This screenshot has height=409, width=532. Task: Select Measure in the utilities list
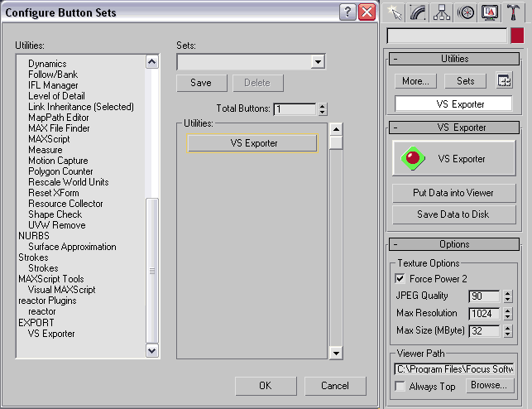pyautogui.click(x=46, y=150)
